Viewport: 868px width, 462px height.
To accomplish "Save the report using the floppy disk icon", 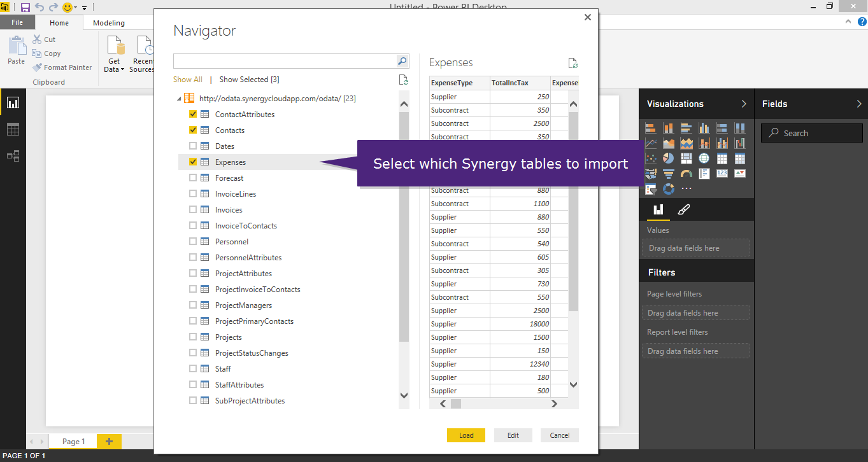I will point(25,8).
